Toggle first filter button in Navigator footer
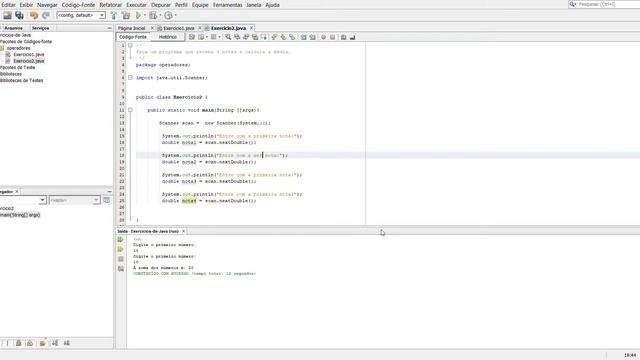Viewport: 640px width, 360px height. [7, 343]
